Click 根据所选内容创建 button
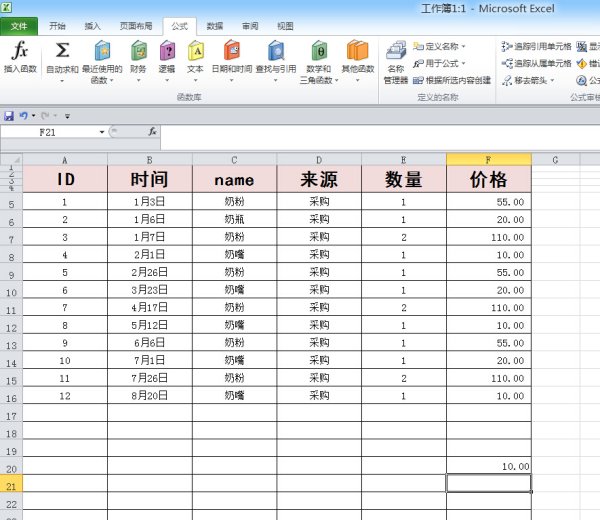The height and width of the screenshot is (520, 600). coord(452,80)
